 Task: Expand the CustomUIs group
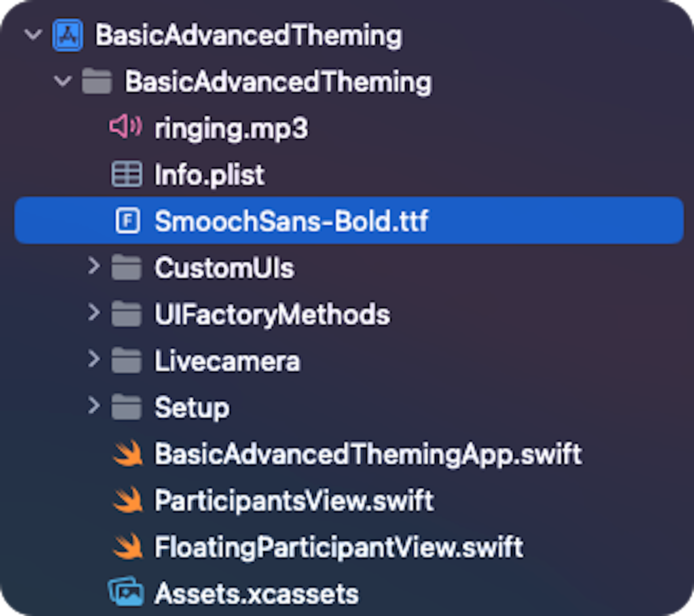[94, 268]
